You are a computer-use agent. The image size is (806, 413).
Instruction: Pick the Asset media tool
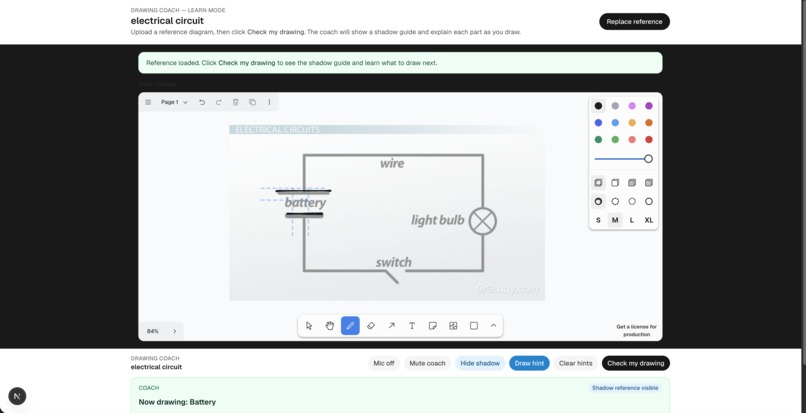coord(453,326)
